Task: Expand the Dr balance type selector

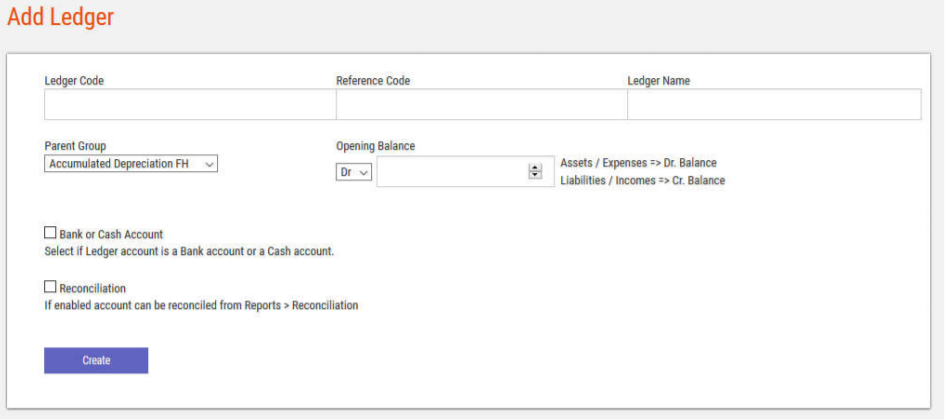Action: click(x=353, y=172)
